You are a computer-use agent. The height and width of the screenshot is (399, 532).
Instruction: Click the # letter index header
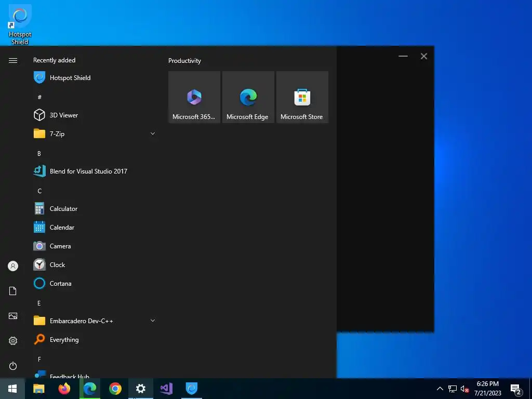click(39, 97)
